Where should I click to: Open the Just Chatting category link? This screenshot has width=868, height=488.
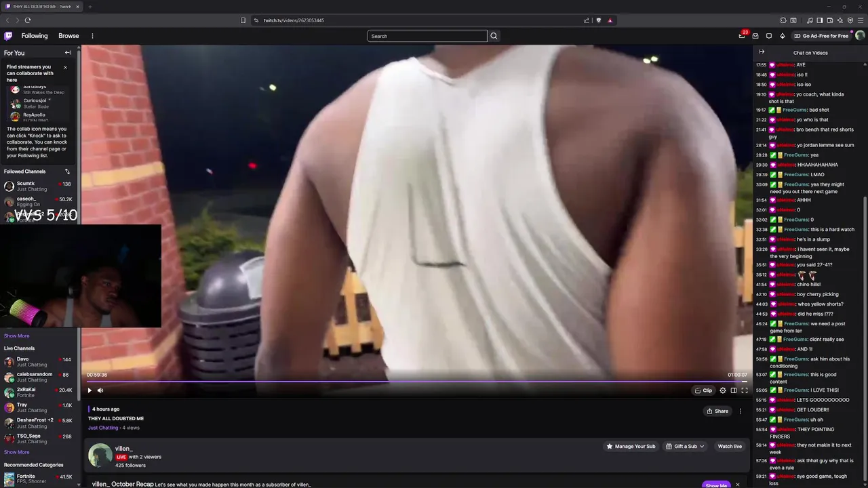click(103, 428)
